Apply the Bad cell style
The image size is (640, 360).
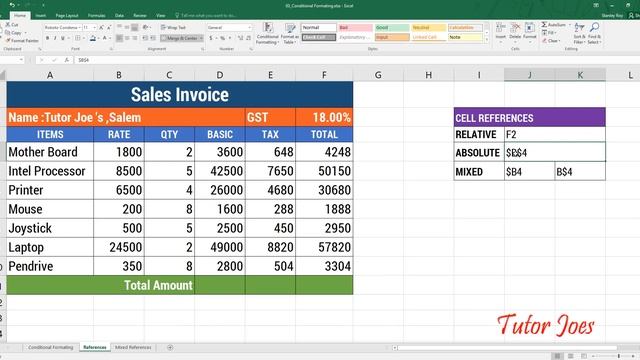(355, 27)
